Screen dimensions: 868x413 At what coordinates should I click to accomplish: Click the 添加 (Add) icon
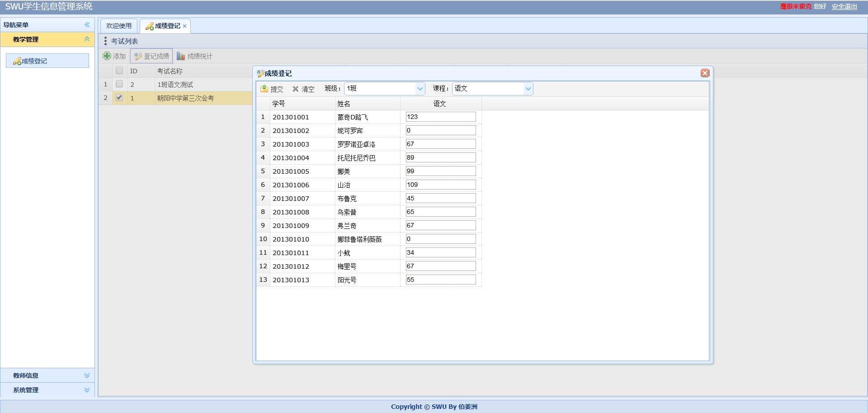(x=113, y=56)
